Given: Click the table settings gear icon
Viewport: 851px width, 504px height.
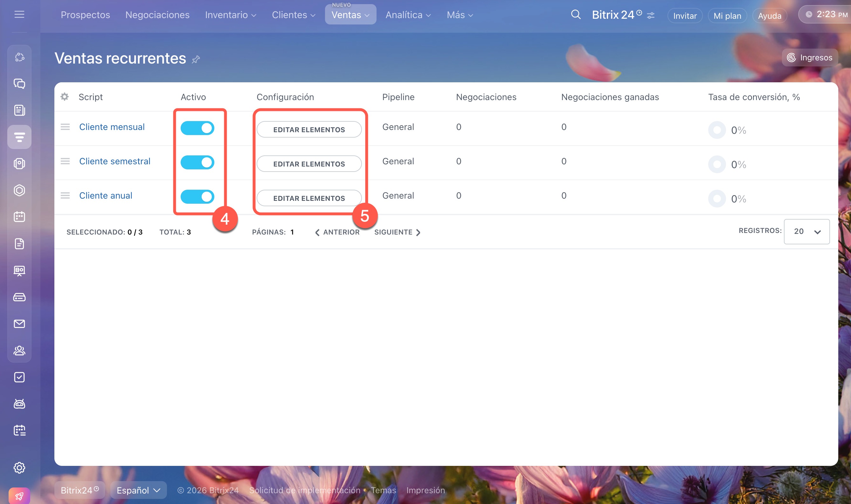Looking at the screenshot, I should click(x=65, y=97).
